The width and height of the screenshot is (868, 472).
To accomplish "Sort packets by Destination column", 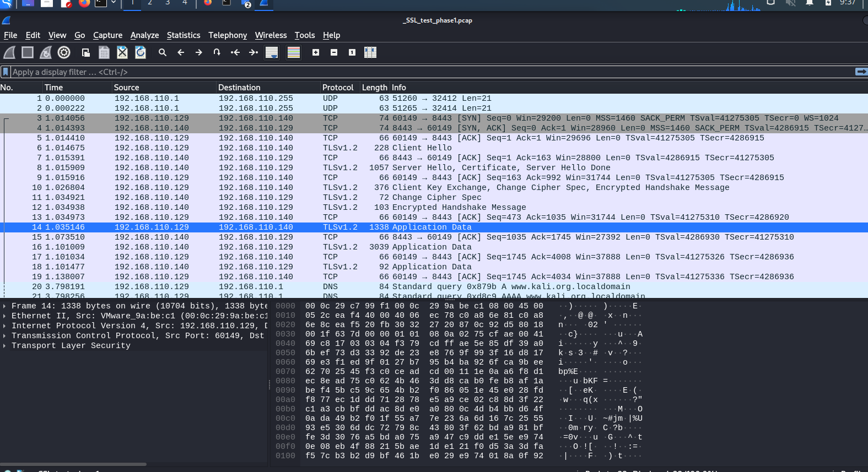I will [268, 88].
